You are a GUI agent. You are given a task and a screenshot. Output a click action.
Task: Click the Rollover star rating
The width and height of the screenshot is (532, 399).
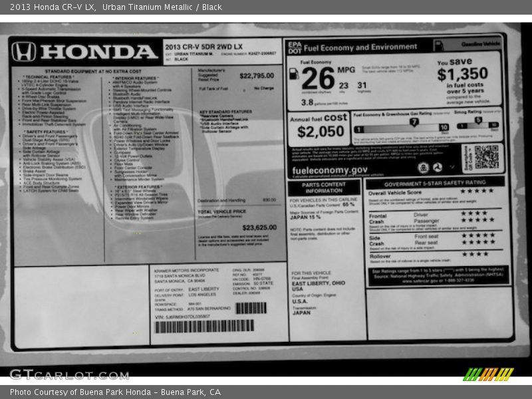475,254
